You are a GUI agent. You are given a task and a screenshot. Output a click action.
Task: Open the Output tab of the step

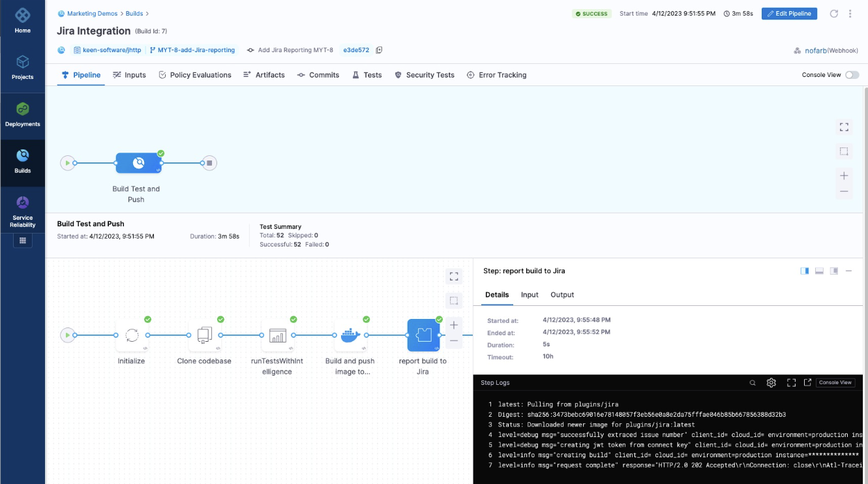click(x=562, y=295)
